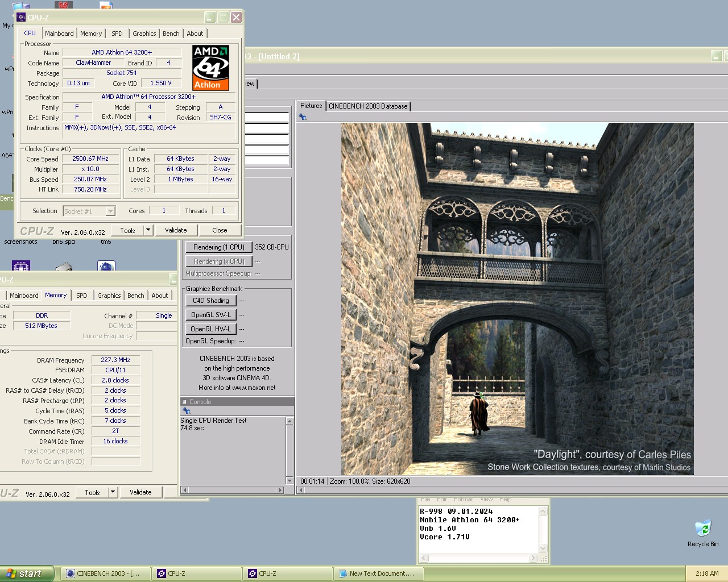Viewport: 728px width, 582px height.
Task: Click Code Name value ClawHammer
Action: click(x=93, y=63)
